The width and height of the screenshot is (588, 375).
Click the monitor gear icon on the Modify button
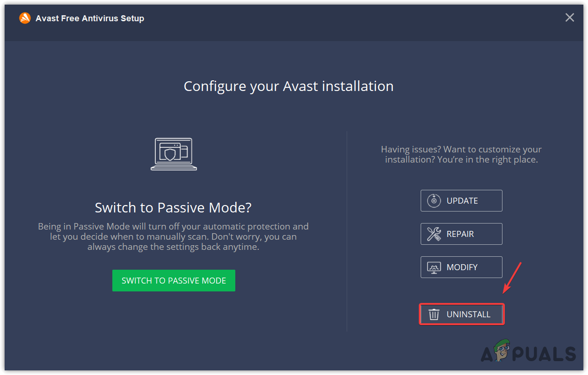[434, 267]
